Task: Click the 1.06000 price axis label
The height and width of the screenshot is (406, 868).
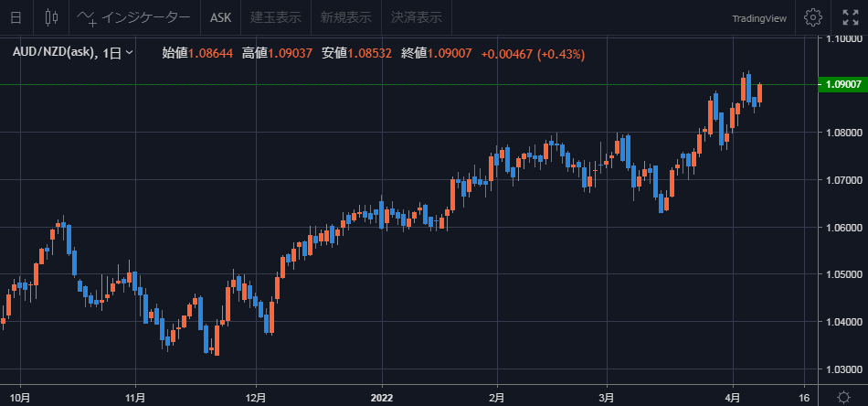Action: click(x=843, y=227)
